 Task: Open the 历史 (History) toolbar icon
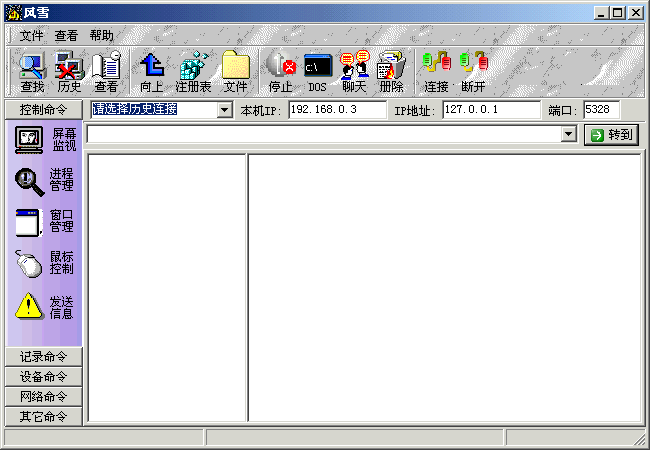(69, 72)
